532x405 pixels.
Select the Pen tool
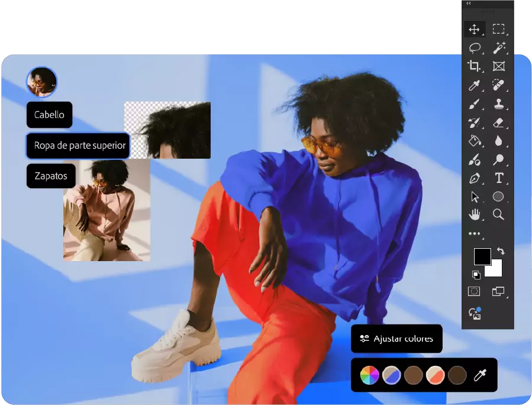point(474,178)
